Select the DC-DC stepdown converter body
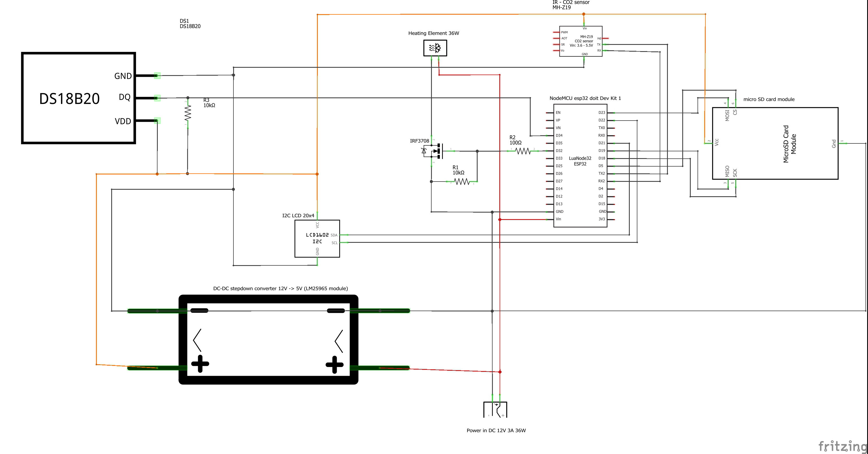Screen dimensions: 868x454 [268, 339]
